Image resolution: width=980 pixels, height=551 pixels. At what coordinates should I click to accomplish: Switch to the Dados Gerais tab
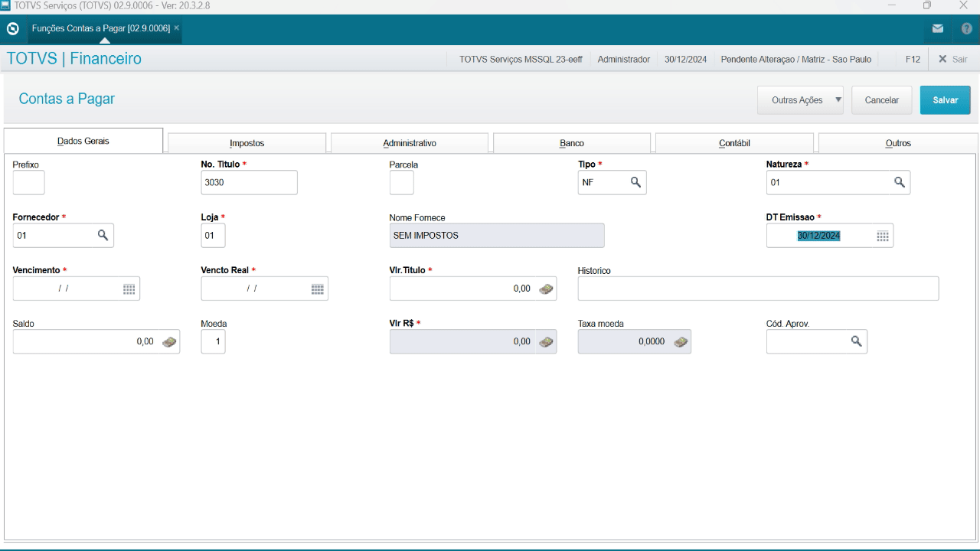click(83, 141)
